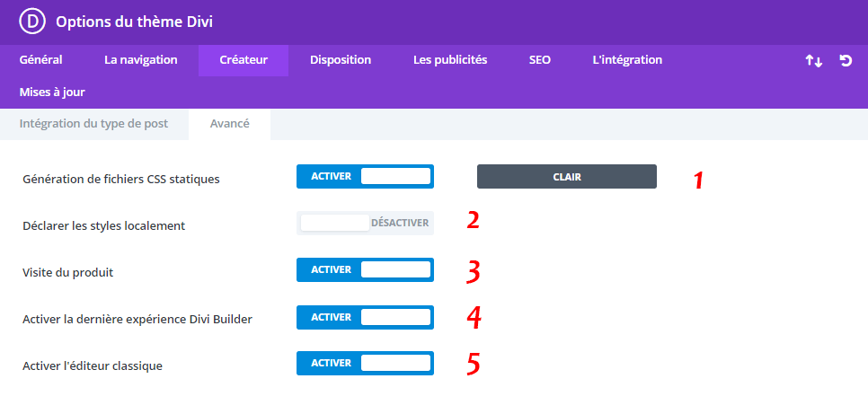This screenshot has width=868, height=405.
Task: Click the 'Génération de fichiers CSS statiques' label
Action: tap(121, 180)
